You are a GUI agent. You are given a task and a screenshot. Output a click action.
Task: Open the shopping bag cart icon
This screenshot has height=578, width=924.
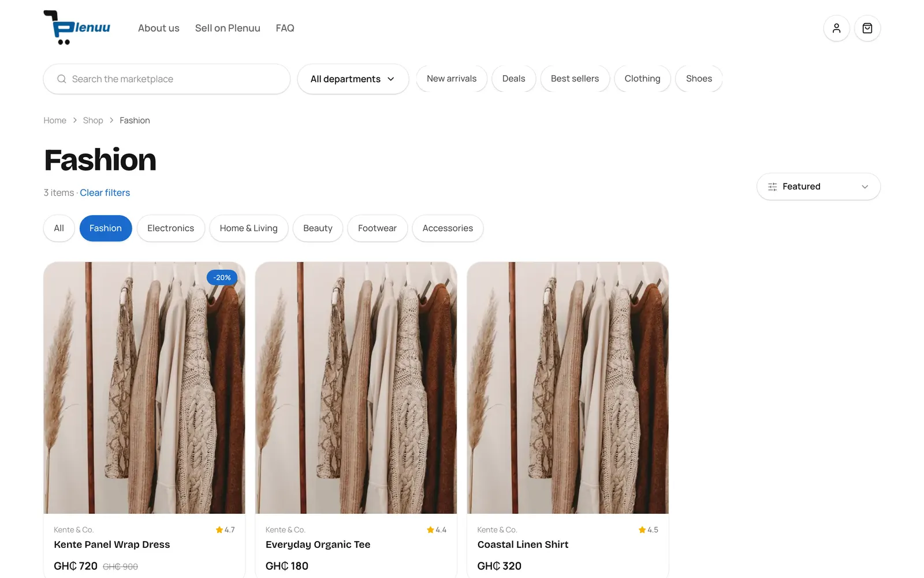pos(867,28)
